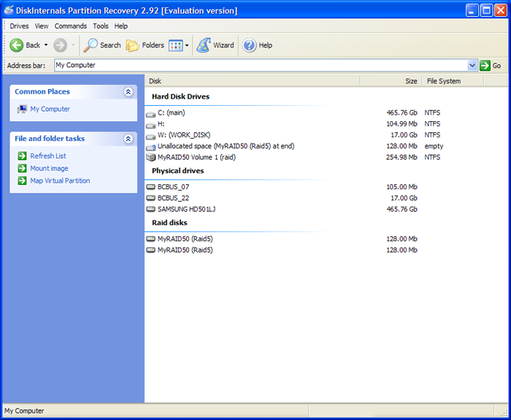
Task: Click the Map Virtual Partition arrow icon
Action: click(x=22, y=180)
